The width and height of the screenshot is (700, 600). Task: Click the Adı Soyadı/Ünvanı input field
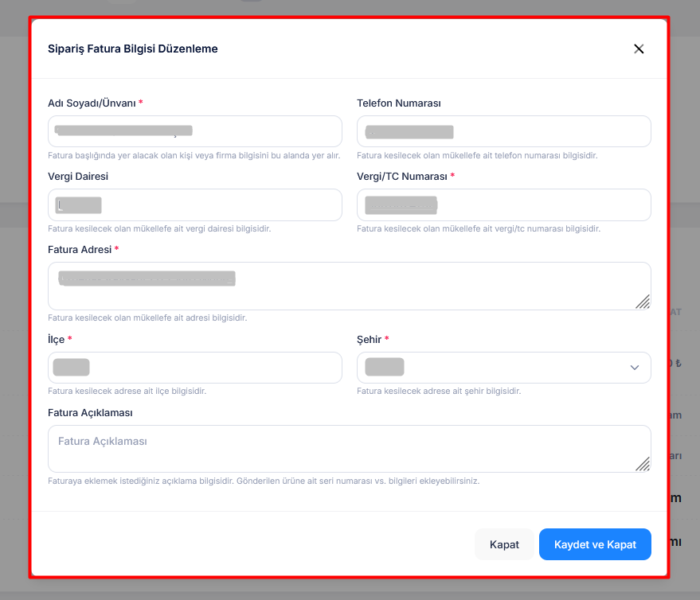coord(194,131)
